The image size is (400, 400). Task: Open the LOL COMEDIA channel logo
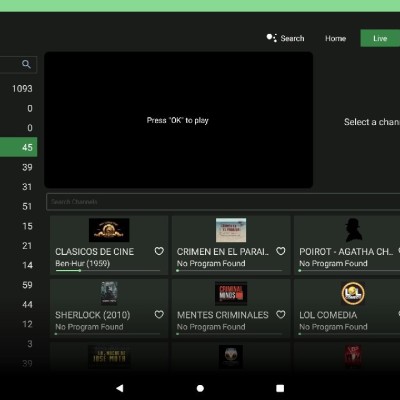point(353,293)
